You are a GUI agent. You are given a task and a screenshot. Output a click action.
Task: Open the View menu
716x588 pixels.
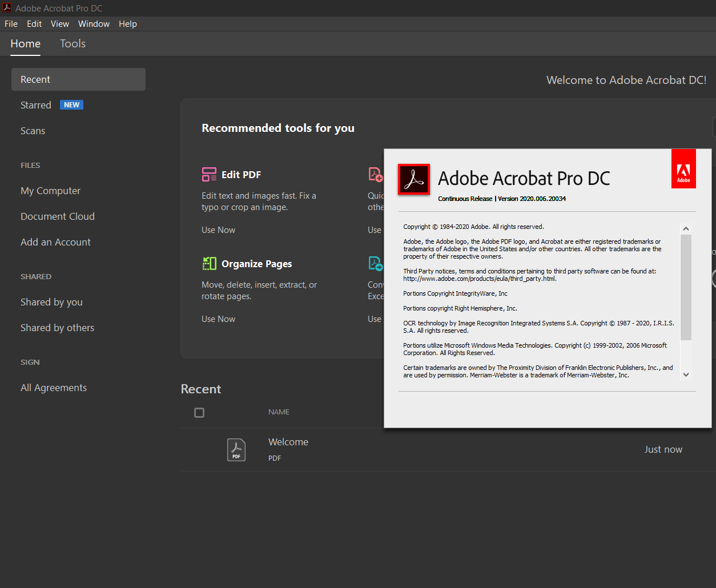pos(59,23)
